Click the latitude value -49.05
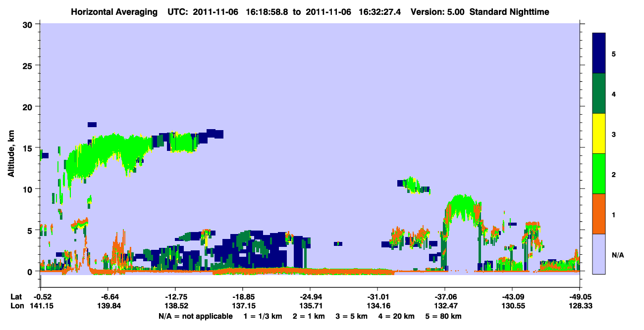 pos(580,296)
